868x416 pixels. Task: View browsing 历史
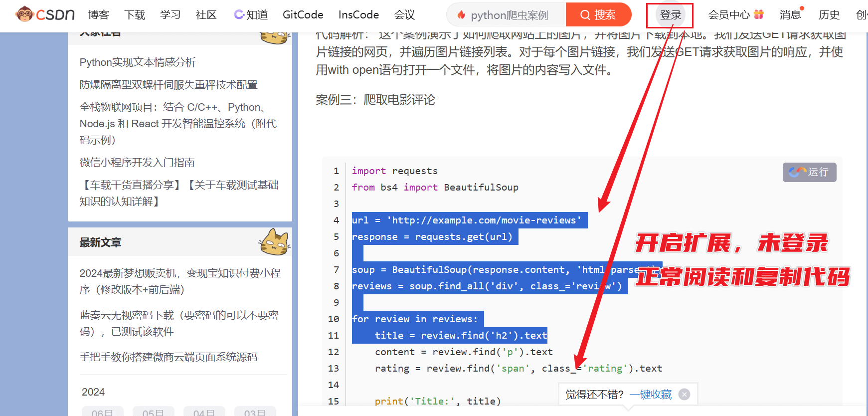(x=829, y=15)
